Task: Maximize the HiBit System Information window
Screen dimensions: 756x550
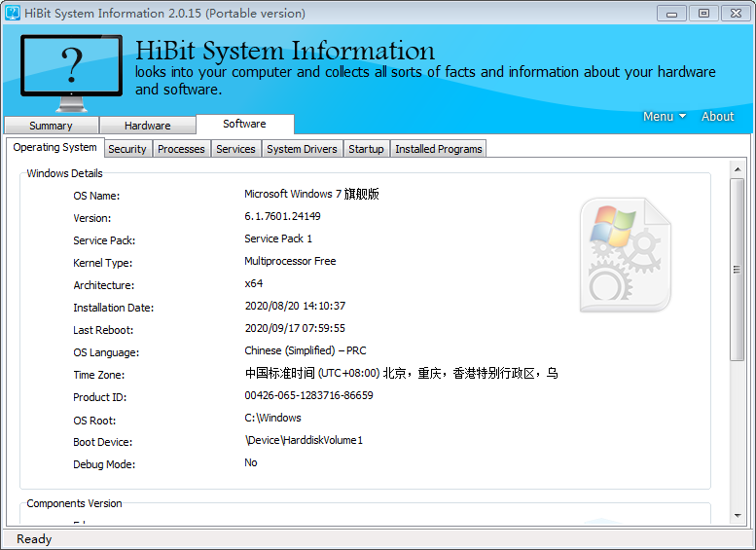Action: coord(702,13)
